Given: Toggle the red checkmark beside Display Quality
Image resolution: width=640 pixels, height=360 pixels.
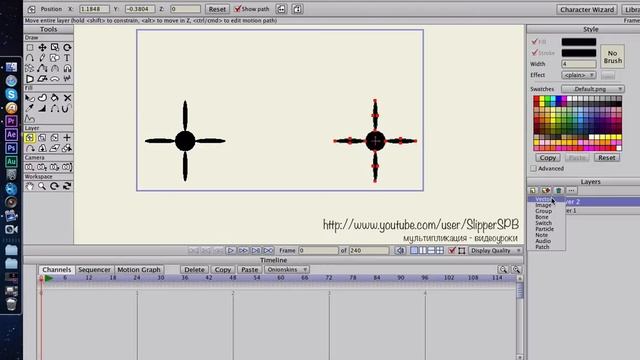Looking at the screenshot, I should click(451, 251).
